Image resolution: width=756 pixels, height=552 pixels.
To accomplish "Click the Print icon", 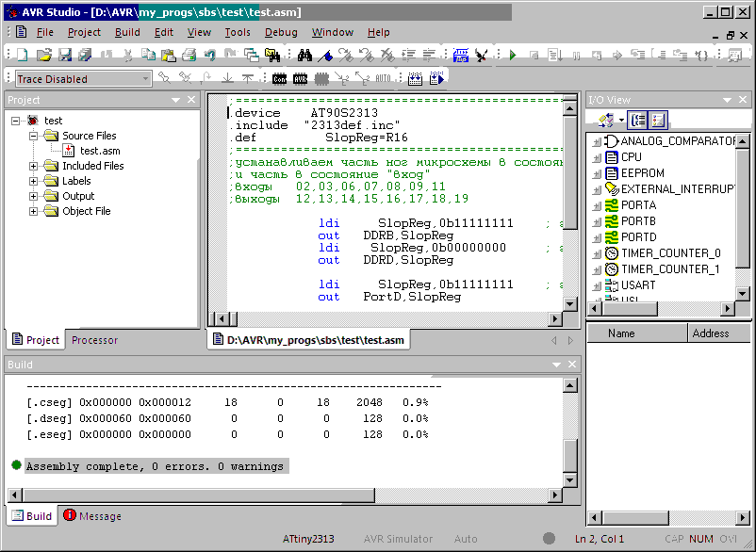I will (189, 55).
